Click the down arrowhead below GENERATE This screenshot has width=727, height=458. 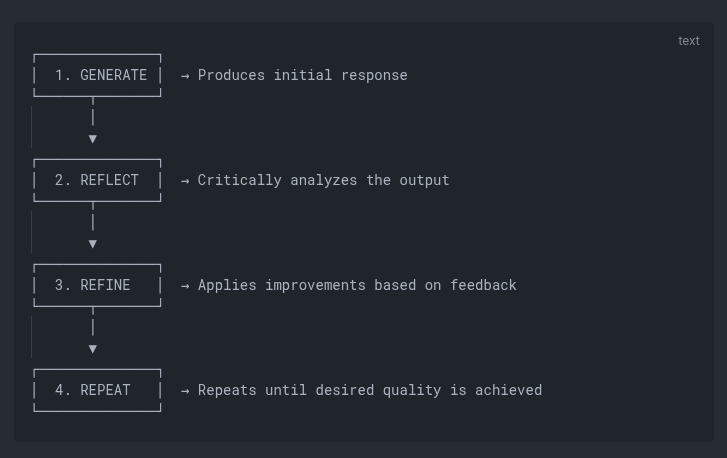click(93, 139)
